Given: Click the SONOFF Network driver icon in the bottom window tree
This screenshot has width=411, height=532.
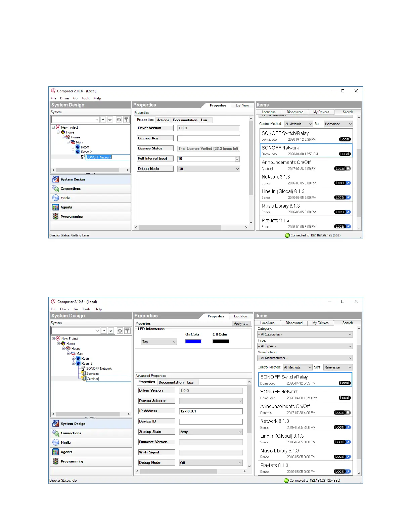Looking at the screenshot, I should click(x=83, y=368).
